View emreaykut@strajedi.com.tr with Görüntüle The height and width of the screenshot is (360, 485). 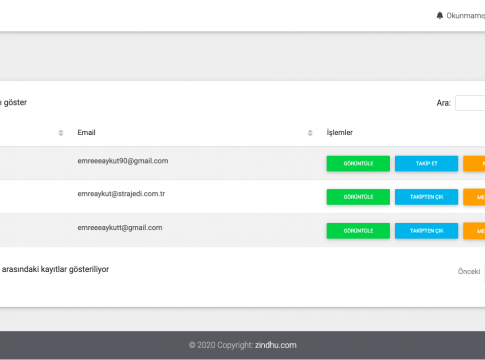click(358, 197)
